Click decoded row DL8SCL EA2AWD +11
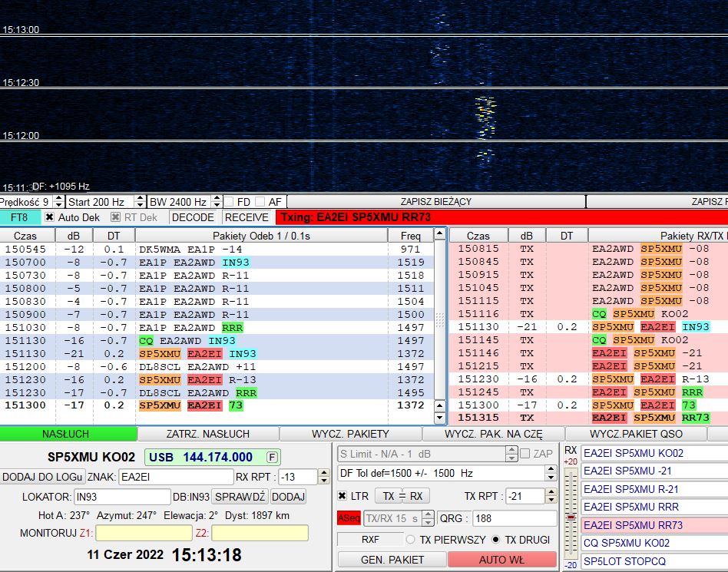Viewport: 728px width, 572px height. coord(217,367)
